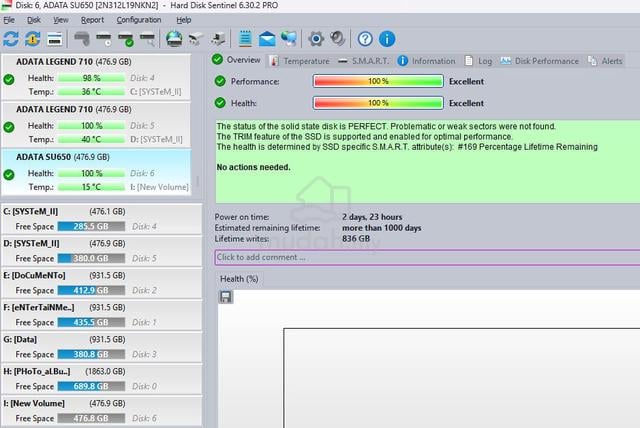Click the grey hard disk test icon
640x428 pixels.
click(82, 39)
